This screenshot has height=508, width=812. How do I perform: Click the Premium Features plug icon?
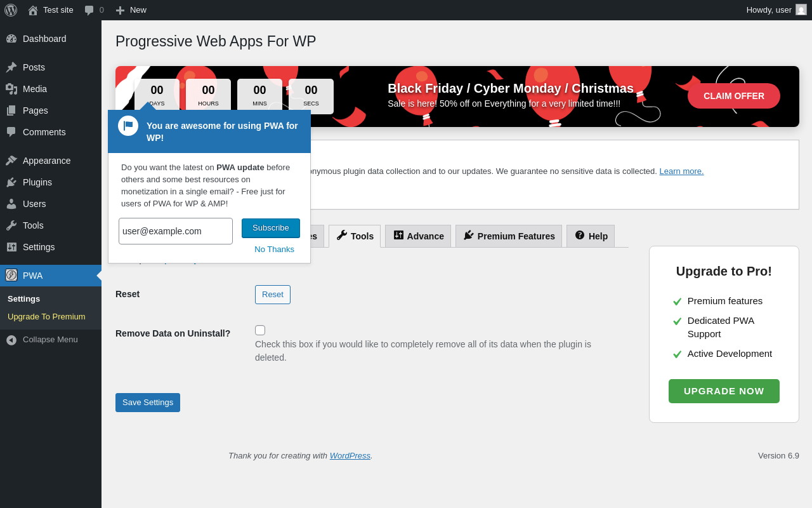(x=469, y=235)
